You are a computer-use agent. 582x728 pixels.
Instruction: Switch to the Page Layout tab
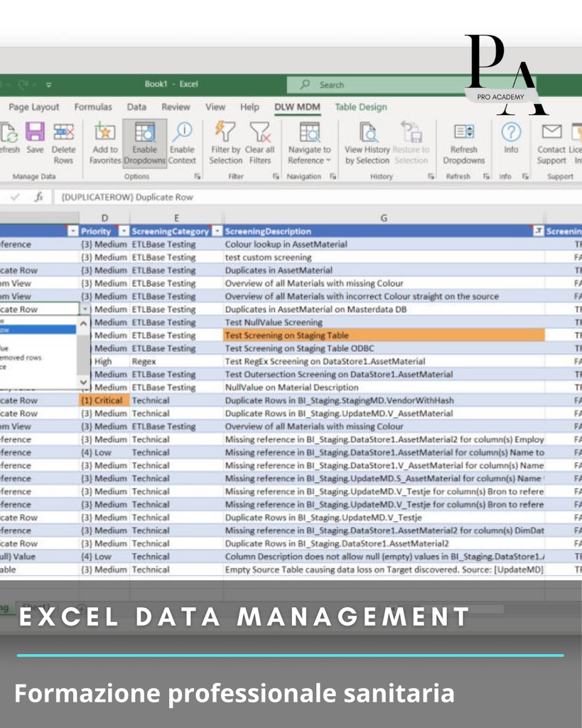[x=34, y=107]
